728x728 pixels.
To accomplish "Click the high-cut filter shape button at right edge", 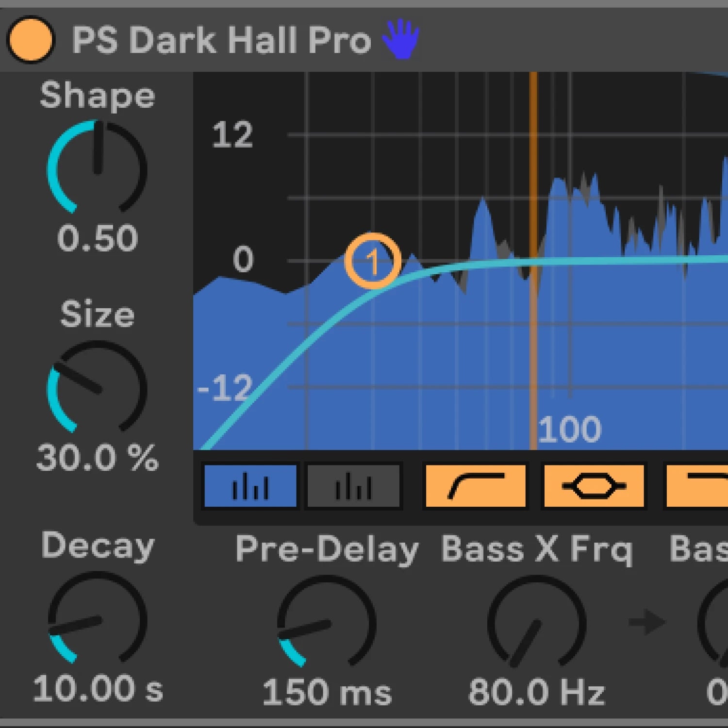I will 699,486.
